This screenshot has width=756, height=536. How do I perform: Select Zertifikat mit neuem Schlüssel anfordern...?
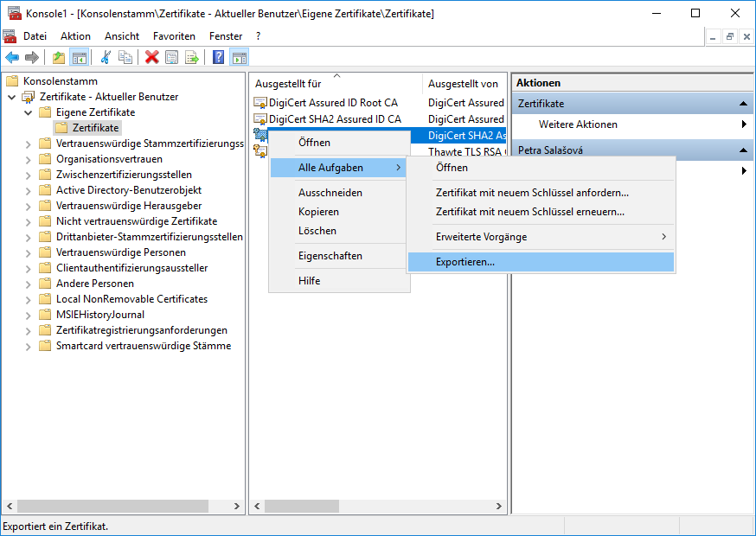click(x=532, y=193)
